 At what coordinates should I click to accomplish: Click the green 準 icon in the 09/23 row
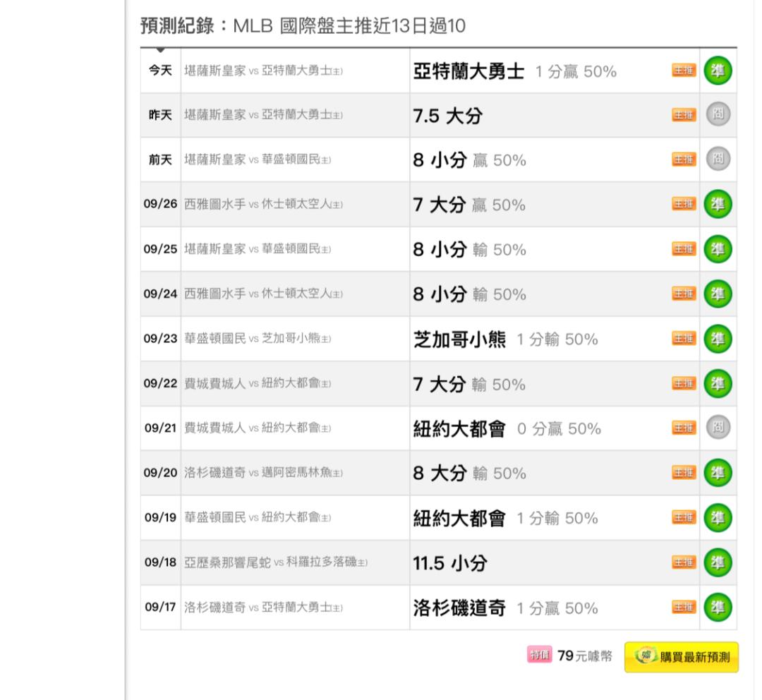click(x=718, y=338)
